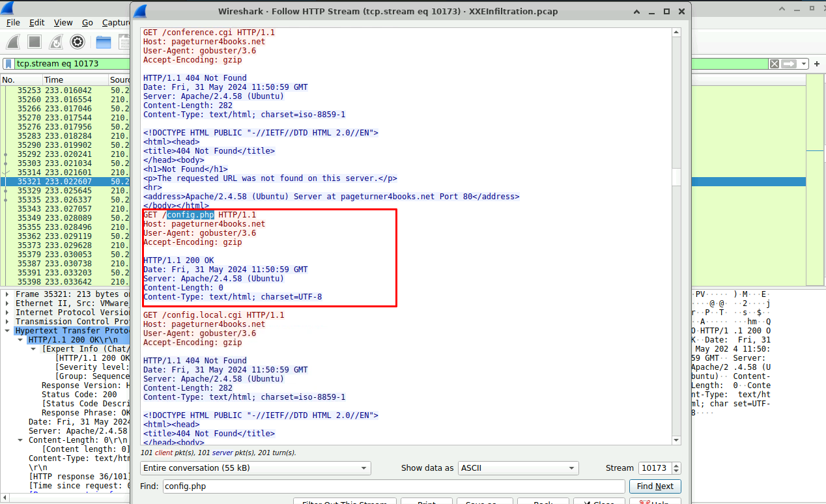Click the Find Next button
Screen dimensions: 826x504
click(x=655, y=486)
